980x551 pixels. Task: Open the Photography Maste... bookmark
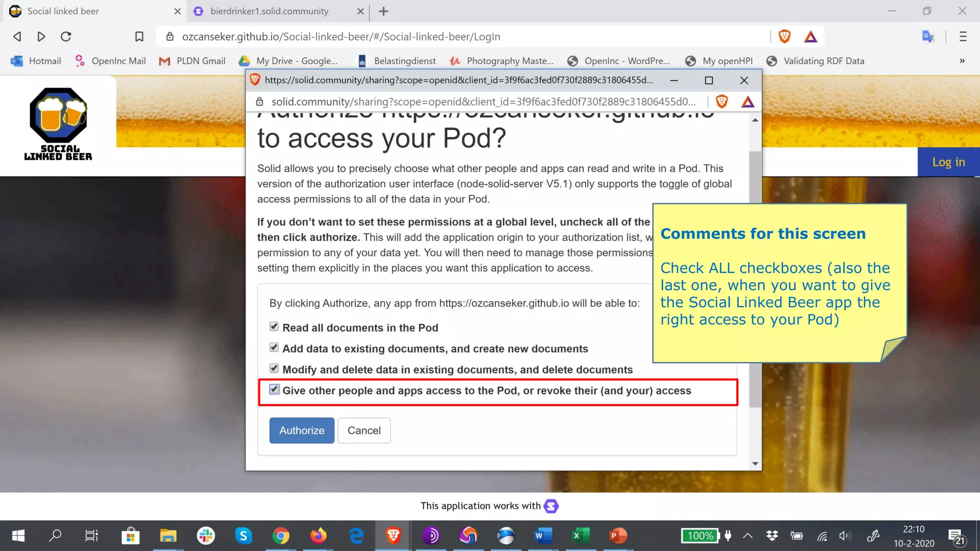501,61
